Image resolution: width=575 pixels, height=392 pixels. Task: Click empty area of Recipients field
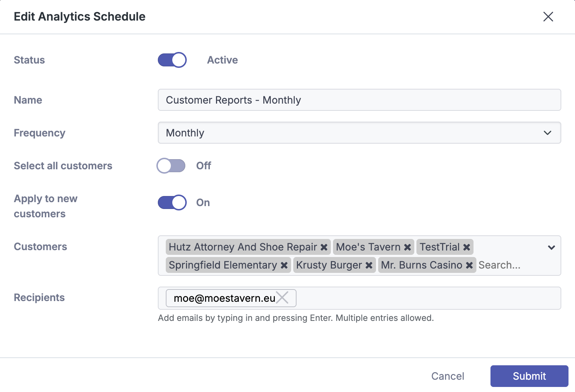click(426, 298)
